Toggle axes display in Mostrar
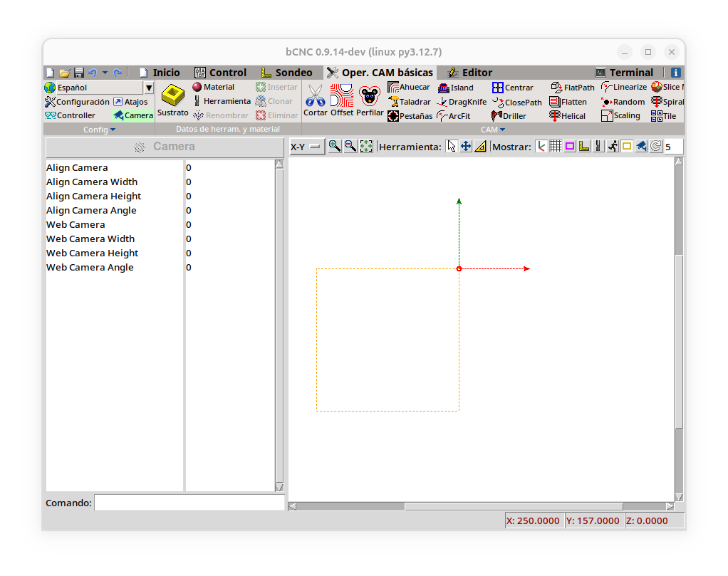The width and height of the screenshot is (728, 576). (x=541, y=146)
